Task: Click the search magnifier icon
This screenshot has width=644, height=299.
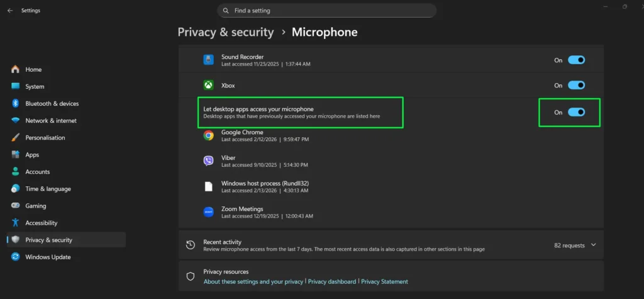Action: (x=226, y=10)
